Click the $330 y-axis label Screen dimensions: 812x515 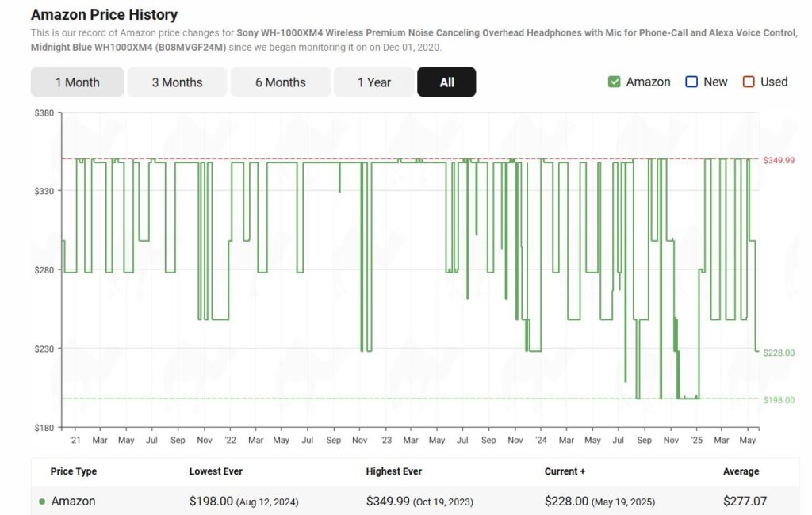[x=44, y=192]
